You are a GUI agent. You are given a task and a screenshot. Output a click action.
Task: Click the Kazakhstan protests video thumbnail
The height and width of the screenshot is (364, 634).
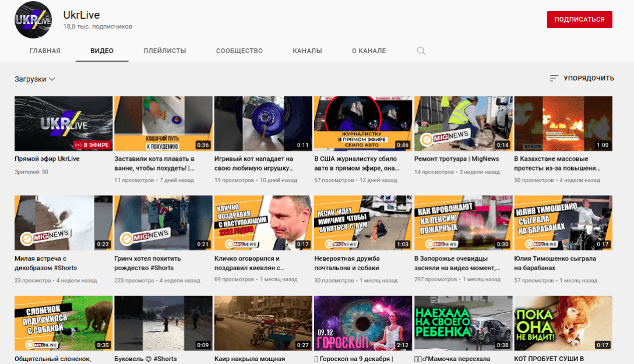coord(562,123)
